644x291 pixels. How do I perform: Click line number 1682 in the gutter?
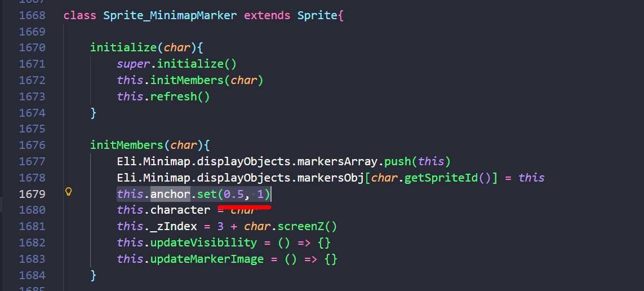33,242
